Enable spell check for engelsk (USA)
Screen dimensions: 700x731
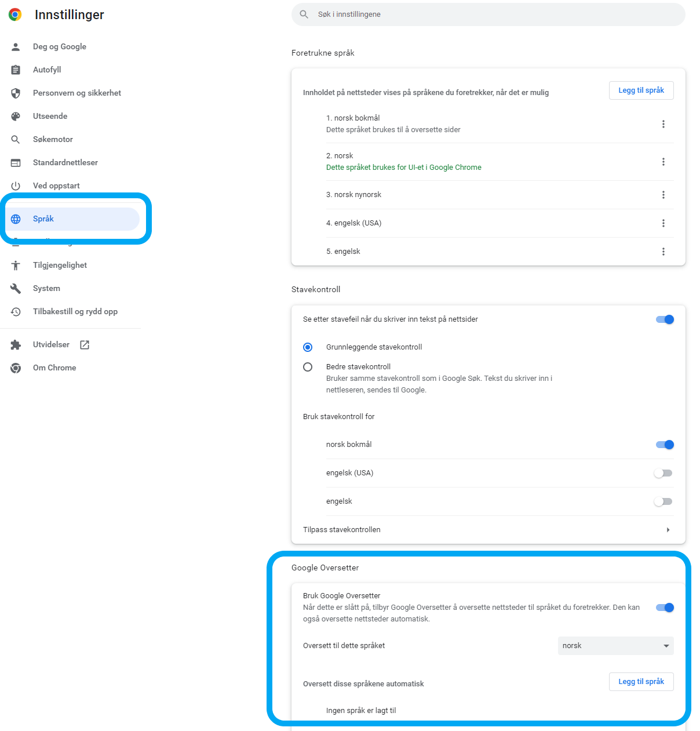point(663,473)
